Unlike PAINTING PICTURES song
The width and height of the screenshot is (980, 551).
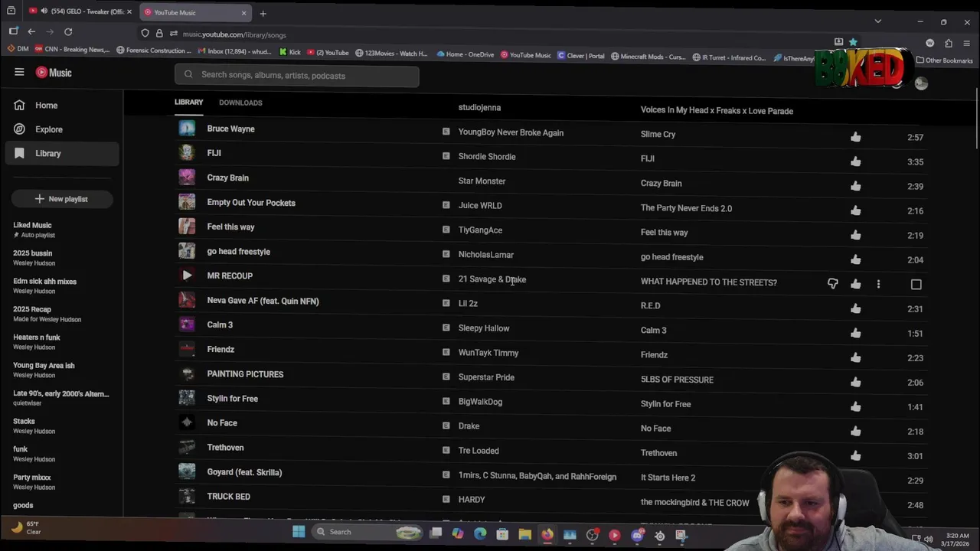(x=855, y=382)
